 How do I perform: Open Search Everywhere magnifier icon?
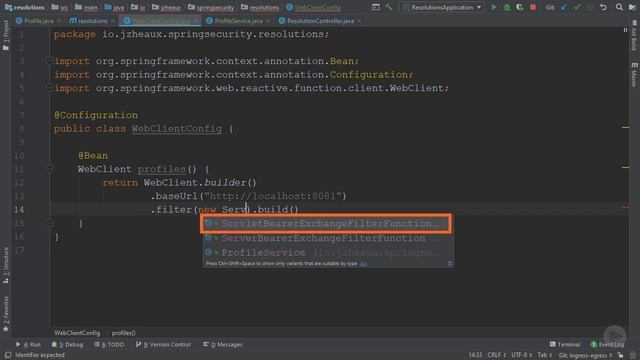point(619,7)
